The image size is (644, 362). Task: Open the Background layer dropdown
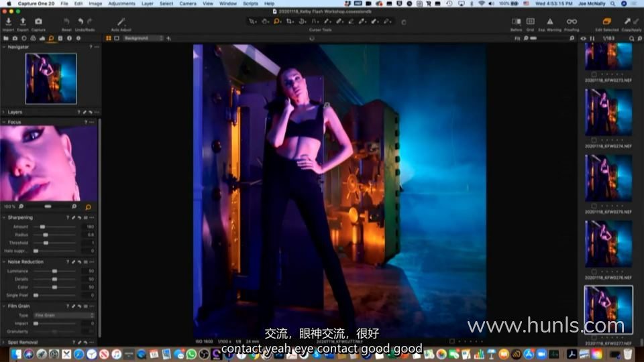143,38
